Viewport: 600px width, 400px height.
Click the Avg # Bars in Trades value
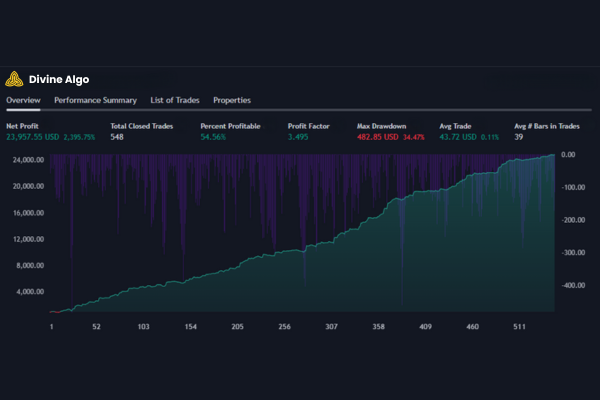(x=518, y=136)
